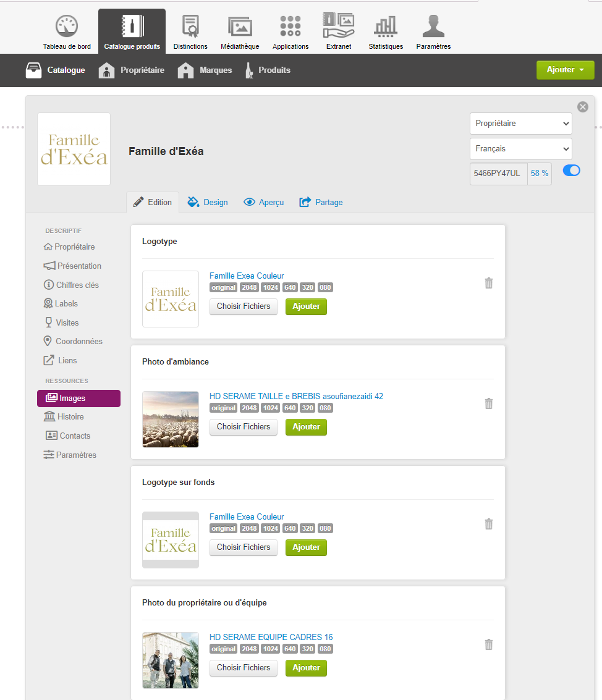The image size is (602, 700).
Task: Open Présentation in the sidebar
Action: point(72,266)
